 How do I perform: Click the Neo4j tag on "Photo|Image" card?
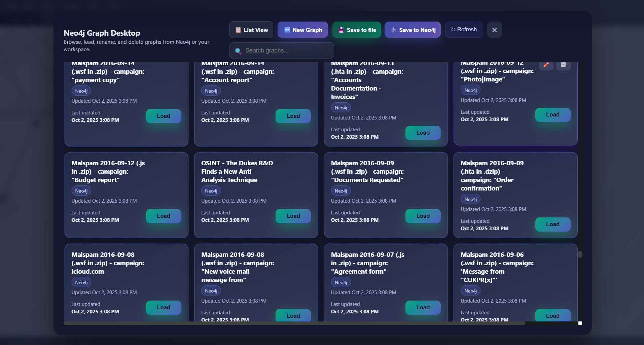(x=470, y=90)
